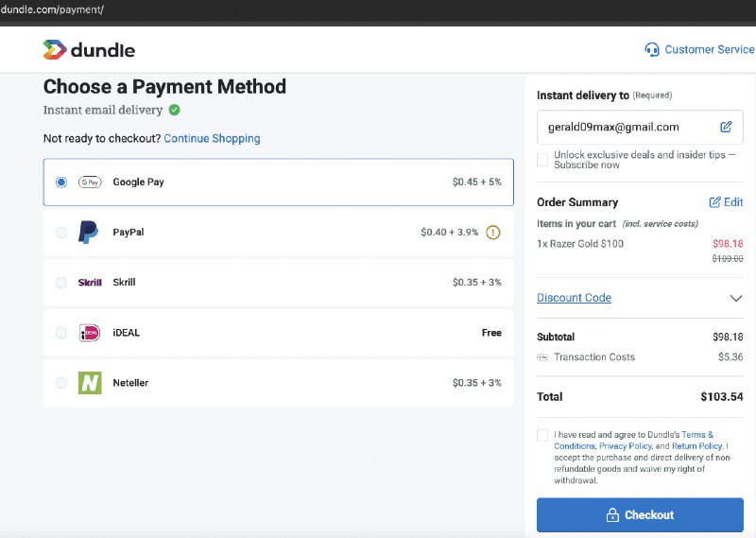Click the iDEAL logo icon
This screenshot has width=756, height=538.
click(x=90, y=333)
